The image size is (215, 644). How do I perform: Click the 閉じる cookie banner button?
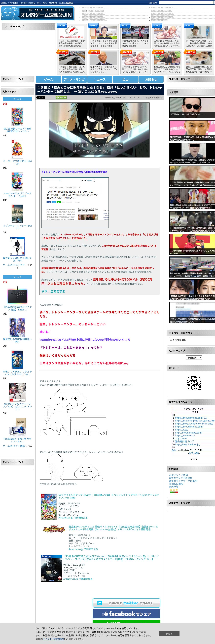point(169,633)
